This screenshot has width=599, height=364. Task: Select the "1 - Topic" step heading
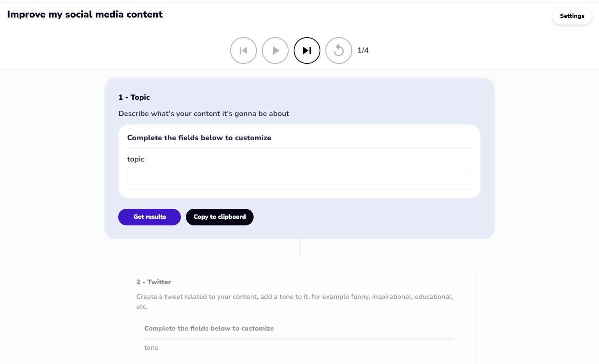(x=134, y=97)
